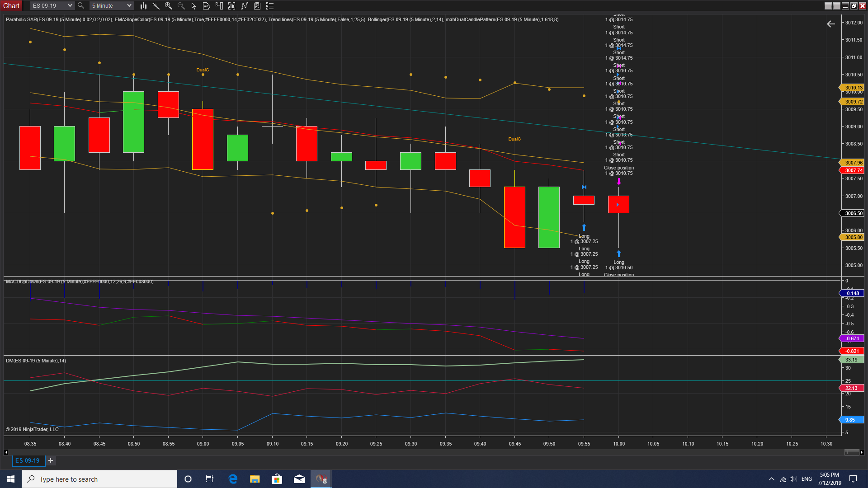
Task: Open File Explorer from Windows taskbar
Action: 255,479
